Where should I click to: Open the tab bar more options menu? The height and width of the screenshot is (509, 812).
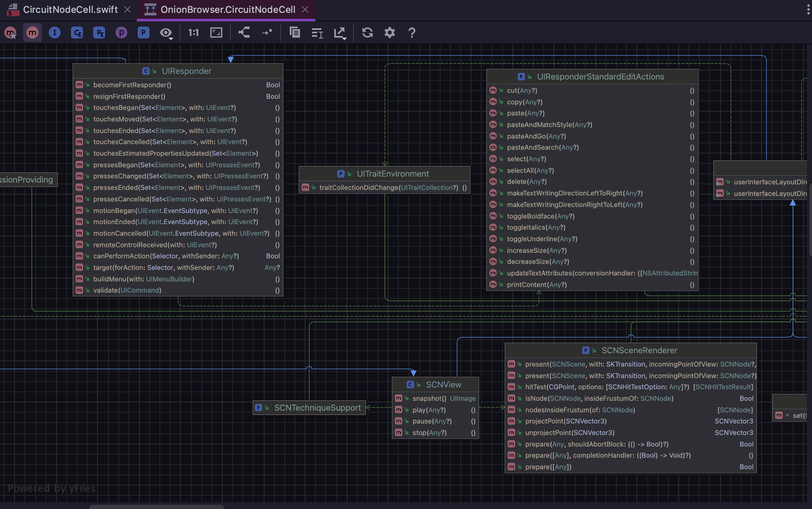pos(808,9)
